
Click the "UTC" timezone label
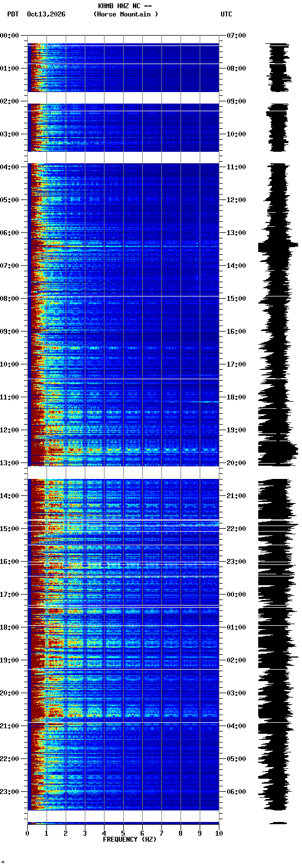(226, 14)
